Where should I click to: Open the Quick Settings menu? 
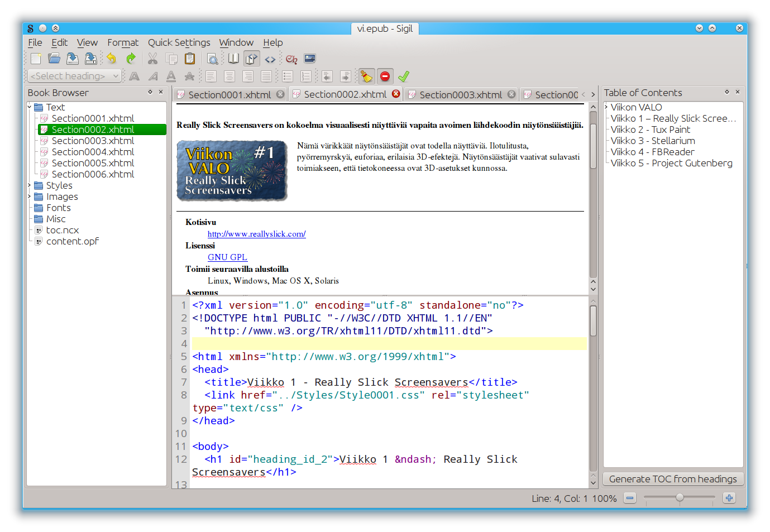point(179,42)
